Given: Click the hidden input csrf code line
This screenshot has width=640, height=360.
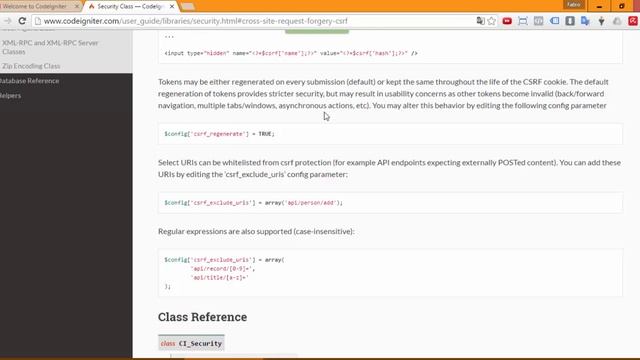Looking at the screenshot, I should click(291, 53).
